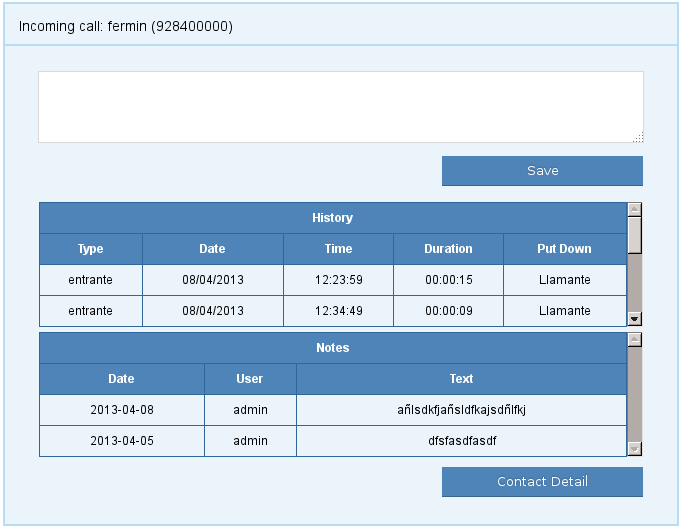Select the history row at 12:34:49
The height and width of the screenshot is (528, 682).
338,311
